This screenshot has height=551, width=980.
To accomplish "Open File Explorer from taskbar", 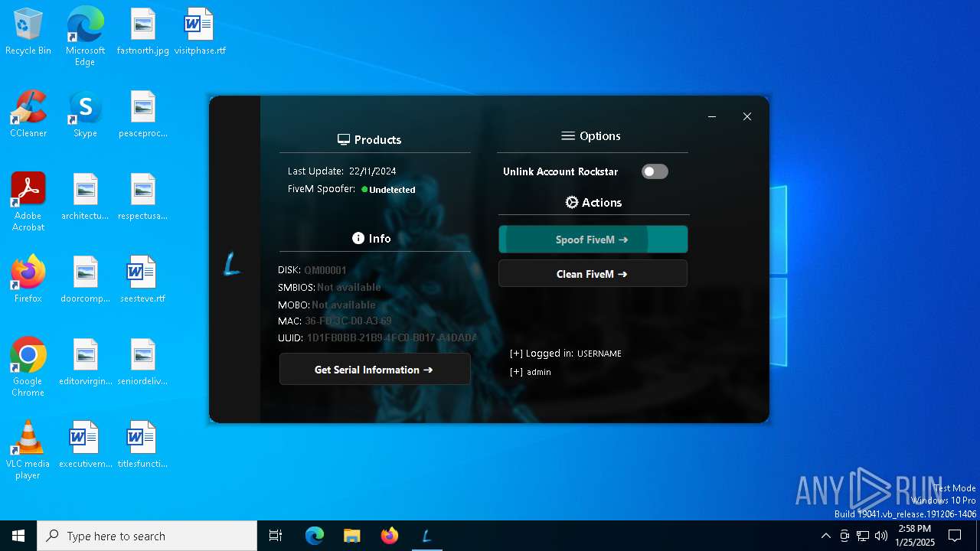I will click(351, 536).
